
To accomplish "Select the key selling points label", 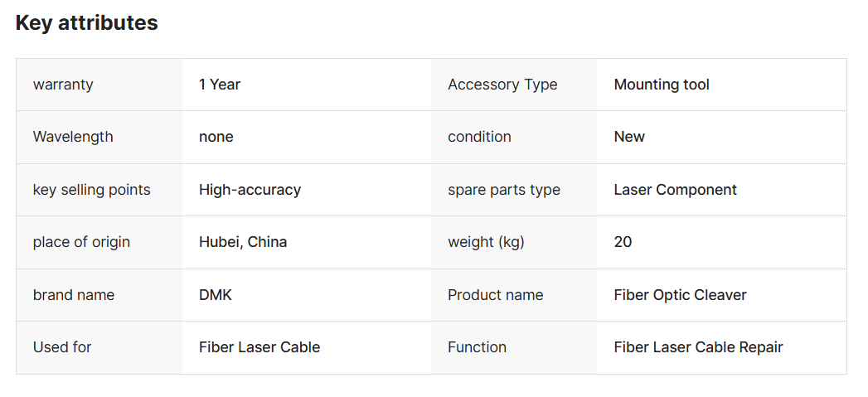I will (x=92, y=190).
